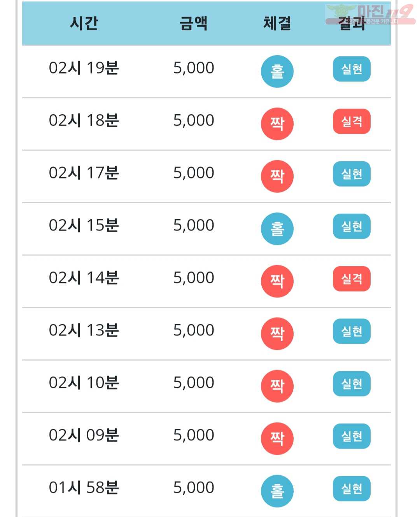Click the 짝 badge for 02시 18분
The image size is (420, 517).
tap(277, 124)
